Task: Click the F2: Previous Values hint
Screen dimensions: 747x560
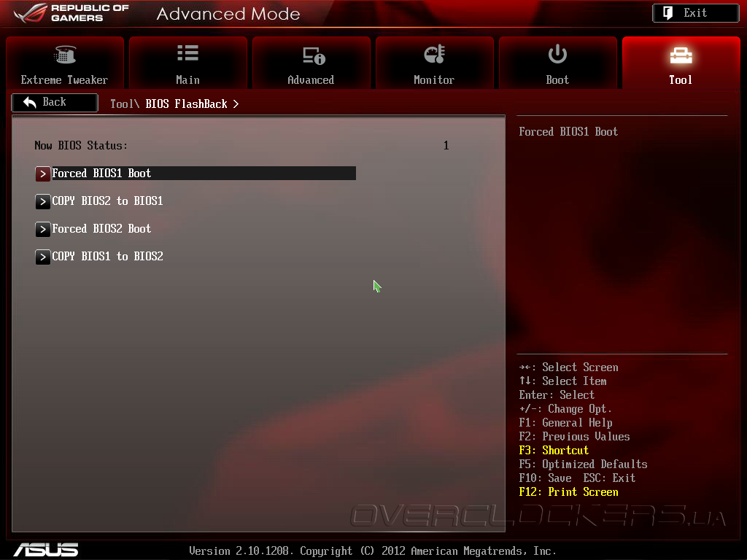Action: (x=574, y=436)
